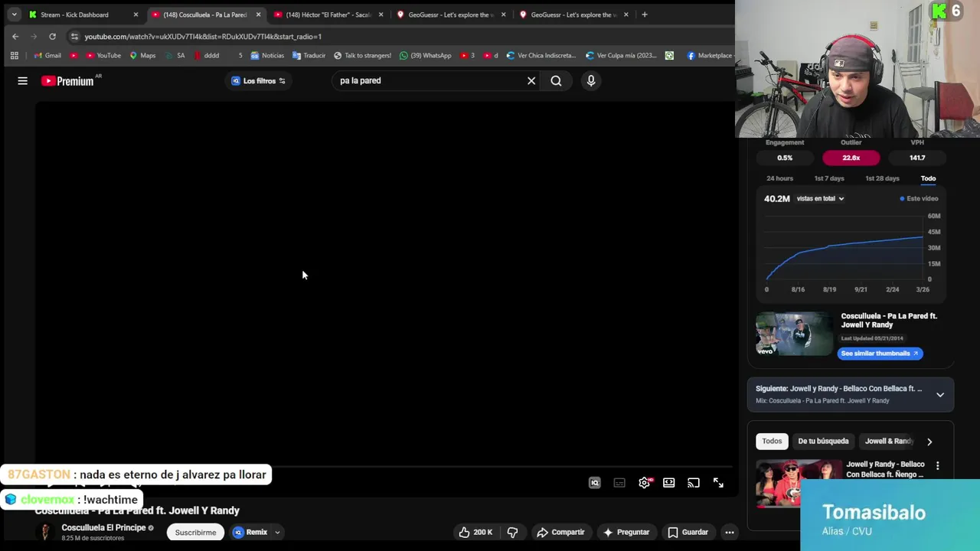Save the video with Guardar
980x551 pixels.
click(x=688, y=532)
